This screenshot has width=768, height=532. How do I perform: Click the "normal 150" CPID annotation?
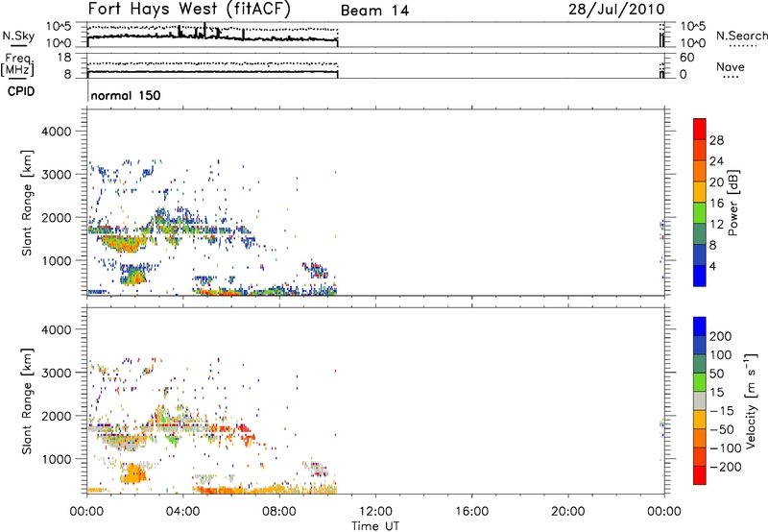pos(126,95)
